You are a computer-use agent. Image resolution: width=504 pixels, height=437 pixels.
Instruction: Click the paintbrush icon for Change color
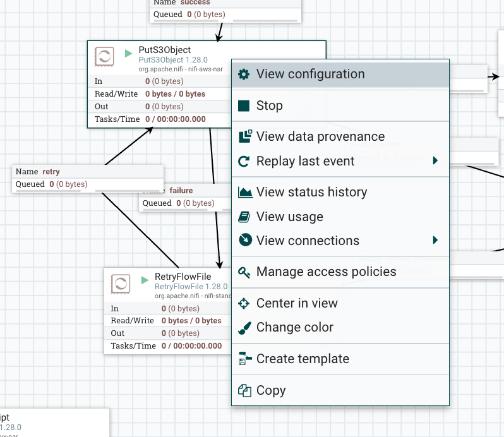coord(244,328)
